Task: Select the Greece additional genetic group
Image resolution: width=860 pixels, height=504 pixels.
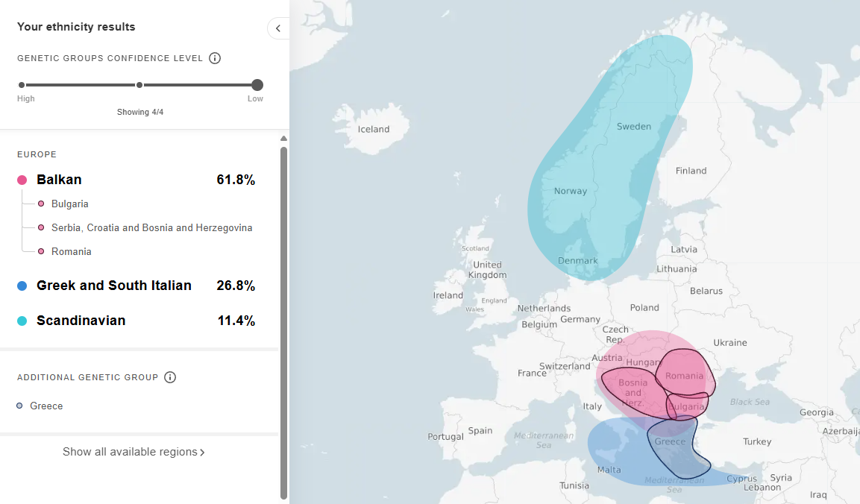Action: pyautogui.click(x=46, y=406)
